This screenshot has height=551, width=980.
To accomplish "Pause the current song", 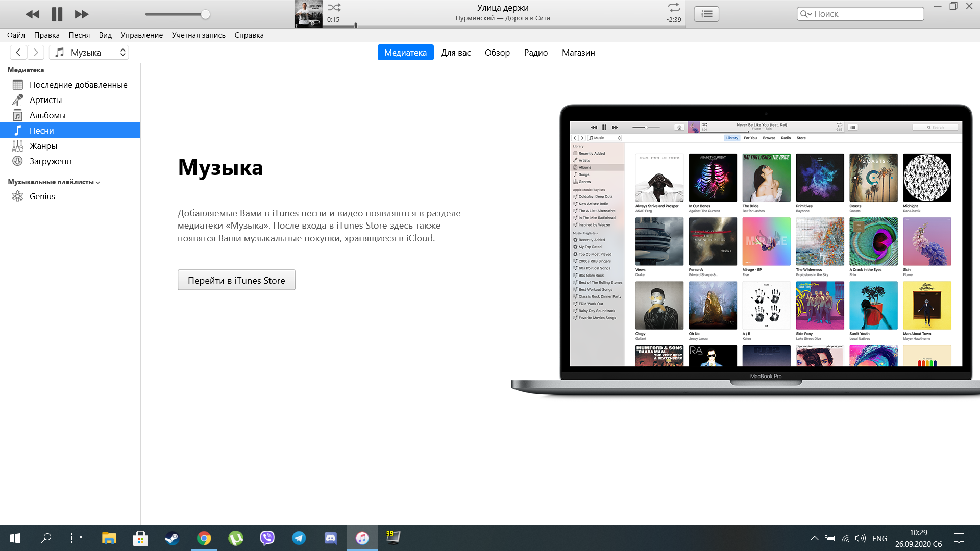I will pos(57,14).
